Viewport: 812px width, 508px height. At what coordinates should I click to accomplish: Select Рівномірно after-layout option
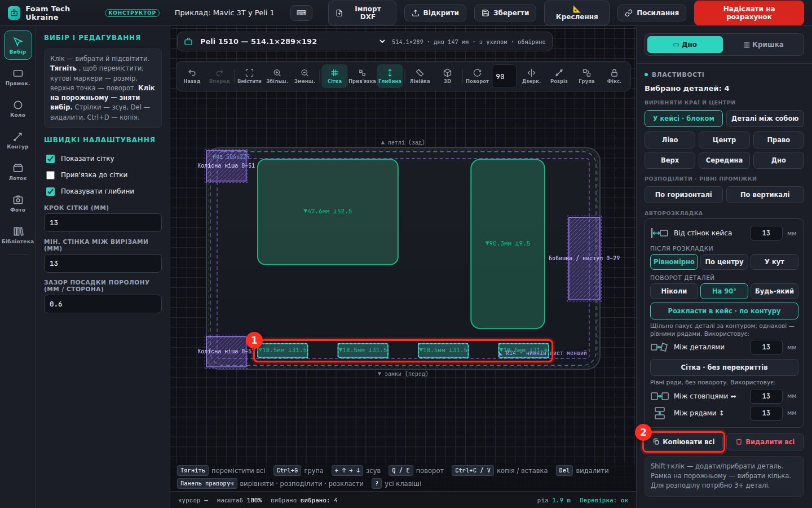point(674,262)
